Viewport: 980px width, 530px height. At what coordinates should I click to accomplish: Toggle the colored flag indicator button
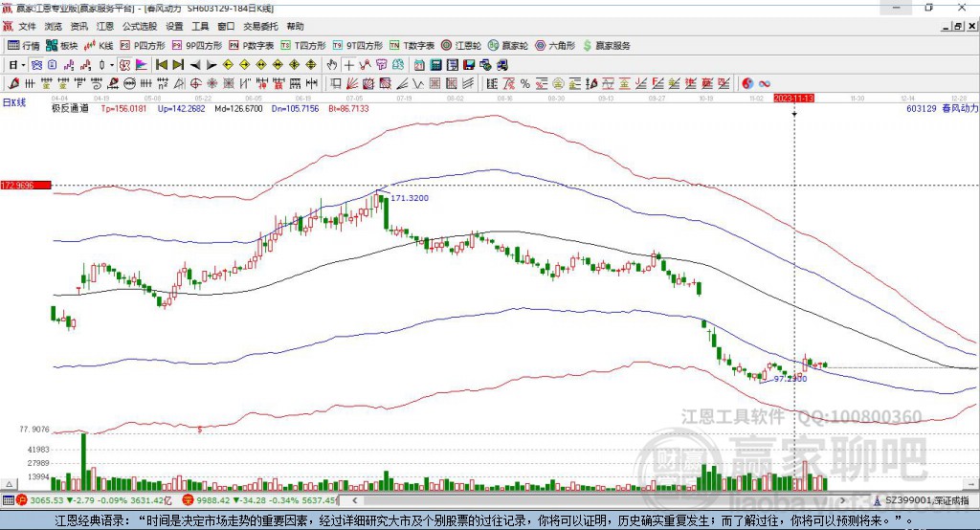coord(142,65)
